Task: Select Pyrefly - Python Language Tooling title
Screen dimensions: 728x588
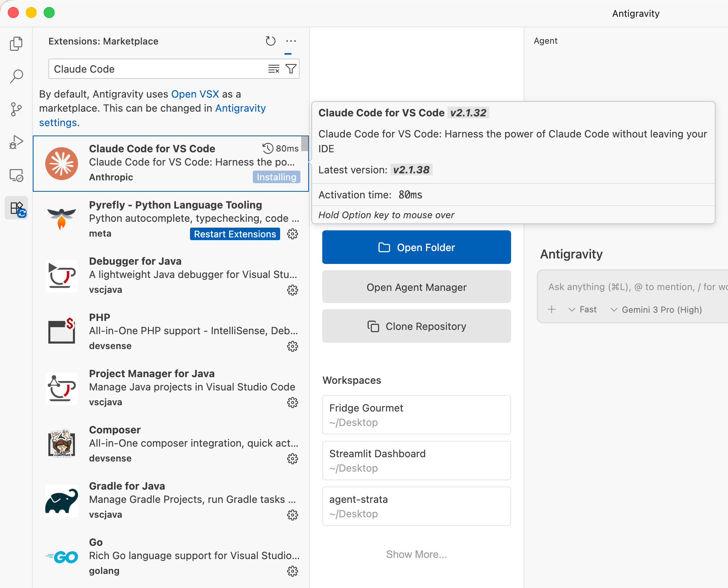Action: (x=176, y=205)
